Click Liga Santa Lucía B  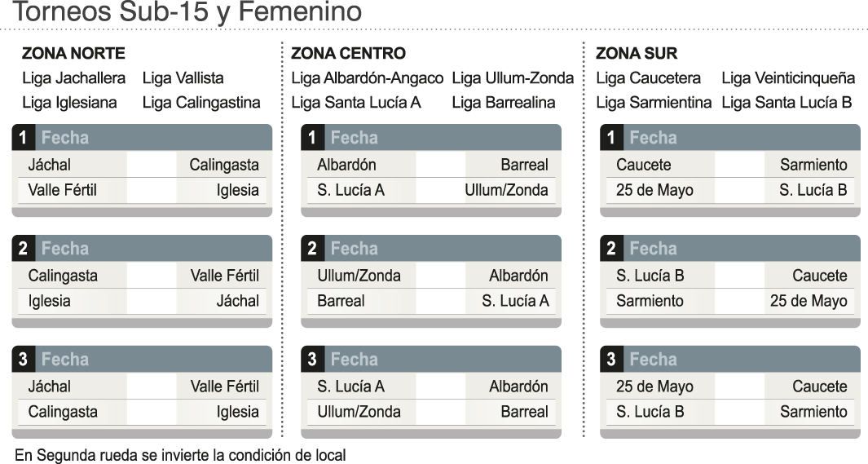pos(786,103)
